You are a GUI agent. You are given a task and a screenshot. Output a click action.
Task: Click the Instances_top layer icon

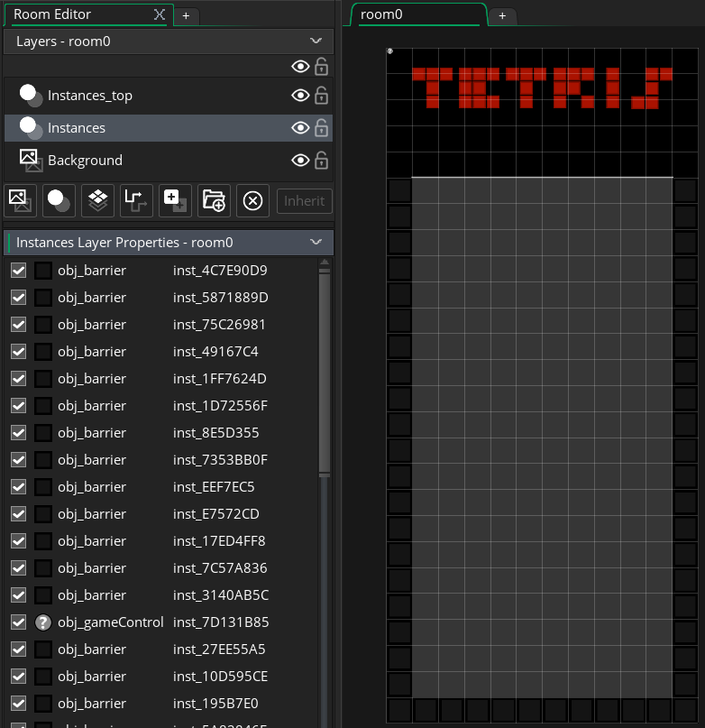pos(31,96)
